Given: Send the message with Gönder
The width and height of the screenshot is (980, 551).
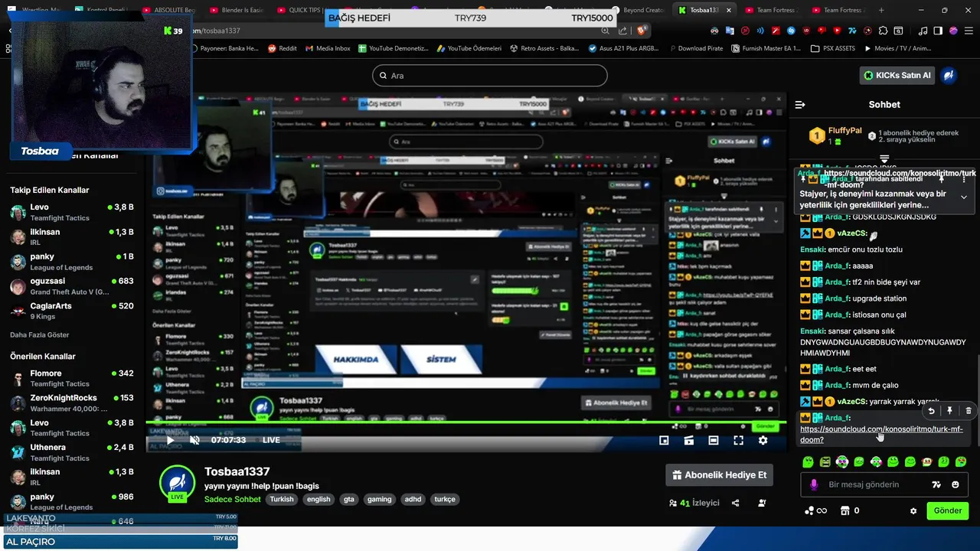Looking at the screenshot, I should coord(947,510).
